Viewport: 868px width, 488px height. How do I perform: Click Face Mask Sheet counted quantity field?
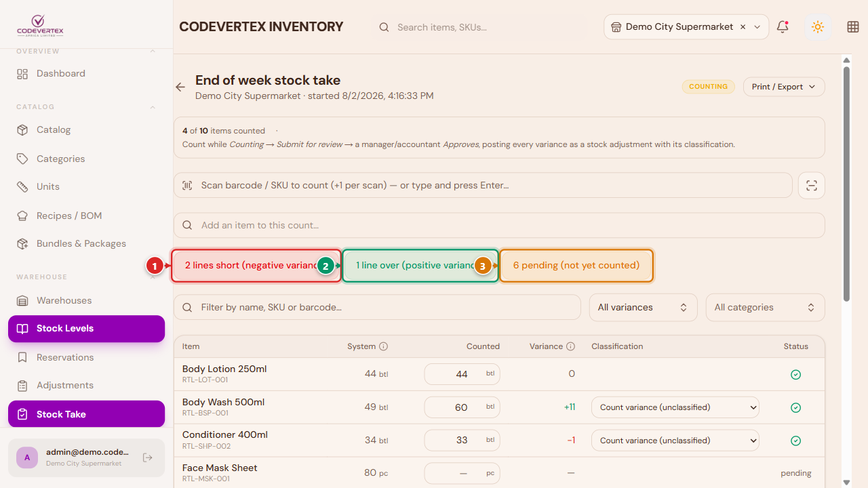462,473
